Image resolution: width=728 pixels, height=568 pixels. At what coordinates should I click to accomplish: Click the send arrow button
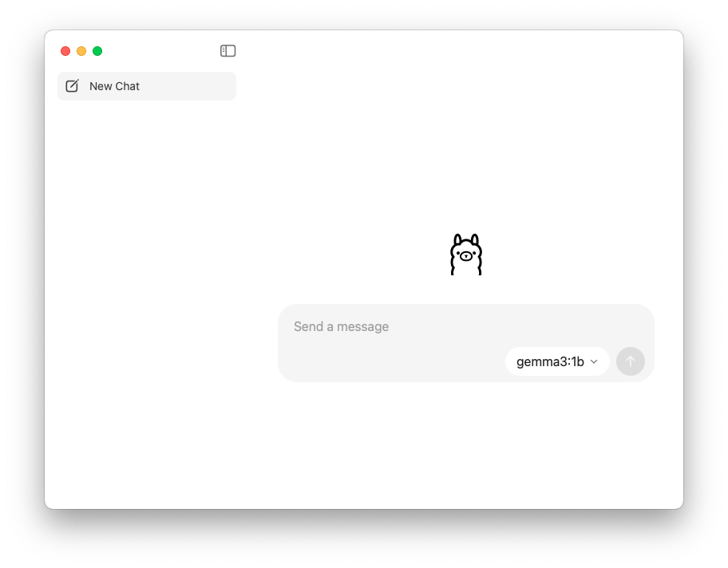pos(630,361)
